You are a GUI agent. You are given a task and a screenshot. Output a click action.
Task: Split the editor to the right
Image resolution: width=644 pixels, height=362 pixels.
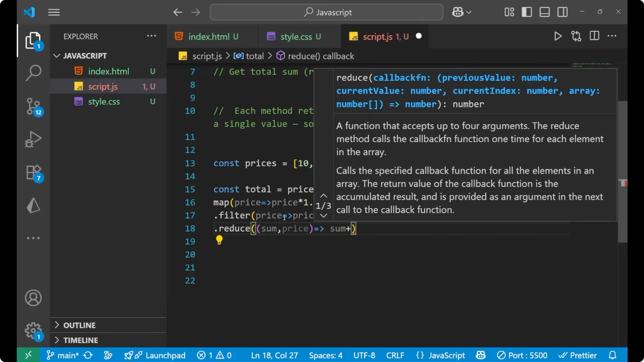594,36
